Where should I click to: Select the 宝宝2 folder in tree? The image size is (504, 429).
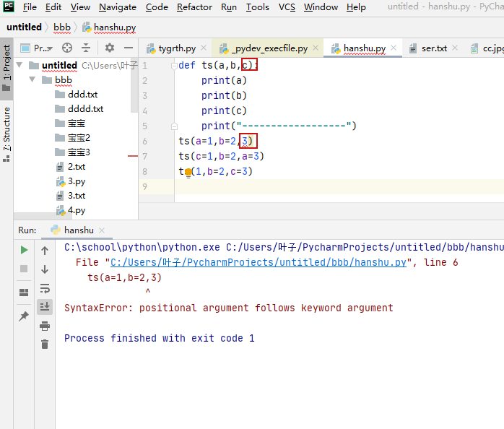[x=73, y=138]
